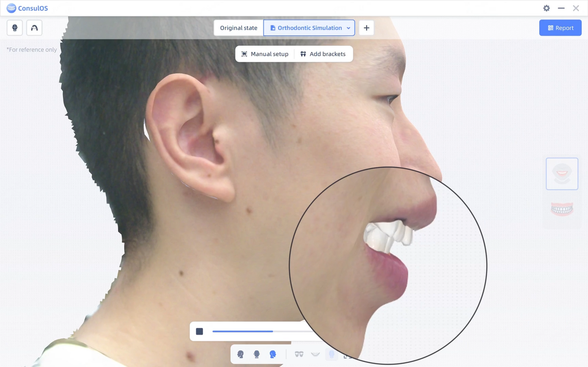588x367 pixels.
Task: Toggle the smile view icon
Action: (315, 354)
